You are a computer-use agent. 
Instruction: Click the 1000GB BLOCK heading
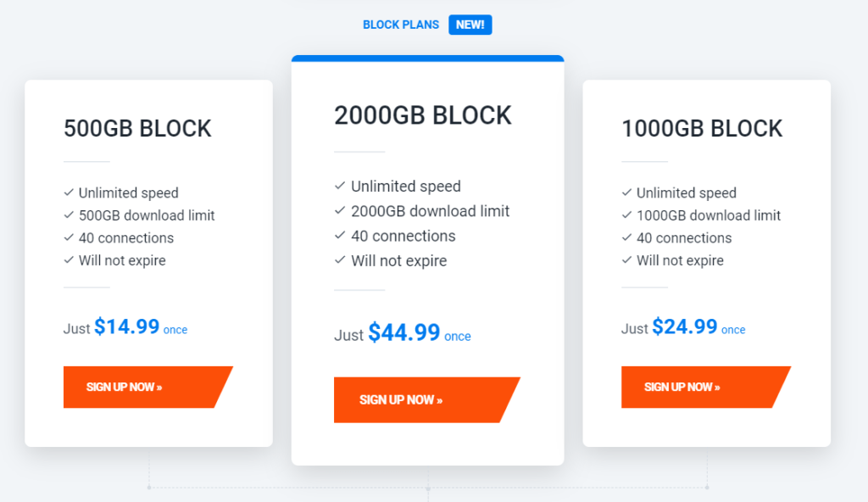[702, 129]
